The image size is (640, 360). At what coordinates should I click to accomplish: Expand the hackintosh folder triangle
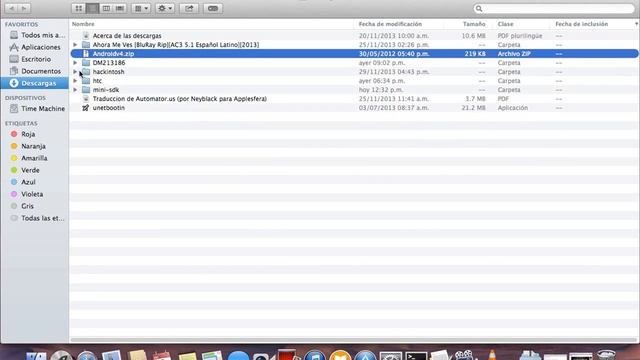coord(75,71)
